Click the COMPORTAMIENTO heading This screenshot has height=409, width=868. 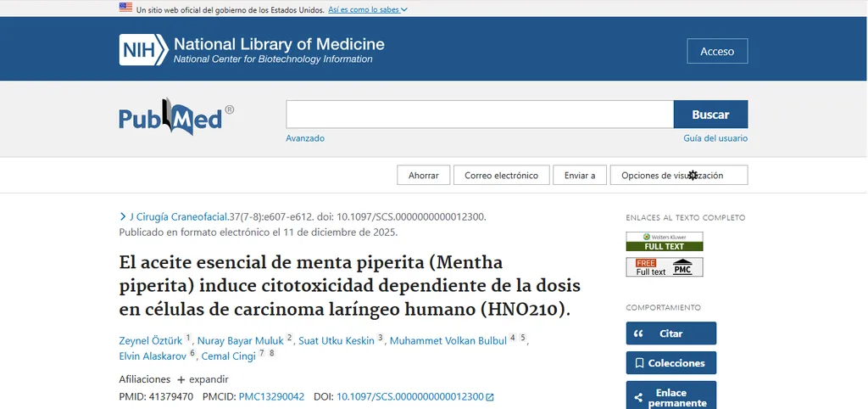pos(663,307)
